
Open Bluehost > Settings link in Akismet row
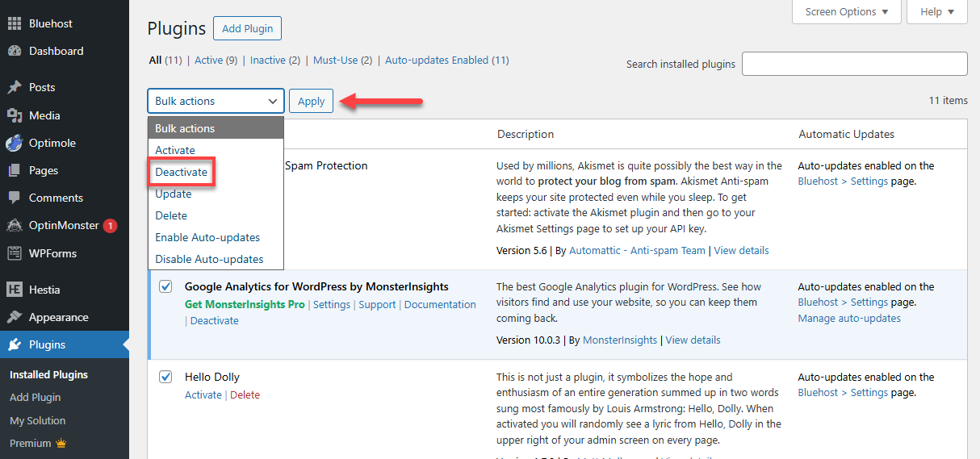(x=843, y=181)
